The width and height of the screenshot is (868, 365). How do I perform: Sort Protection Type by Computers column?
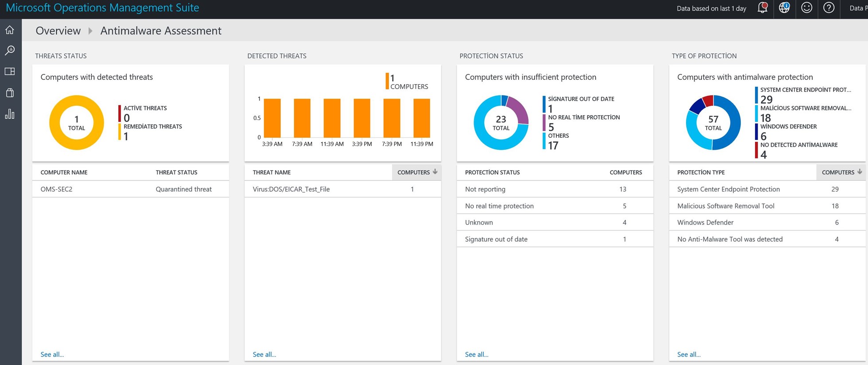pyautogui.click(x=841, y=172)
